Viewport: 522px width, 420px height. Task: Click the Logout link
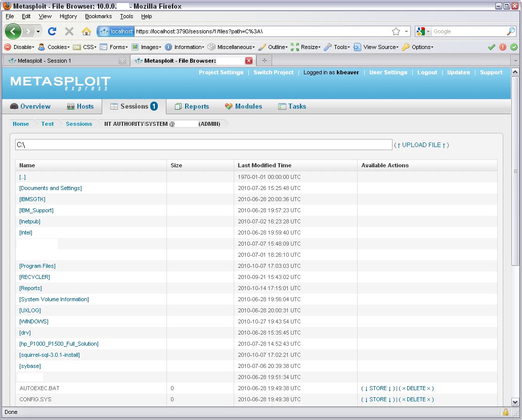pyautogui.click(x=427, y=72)
